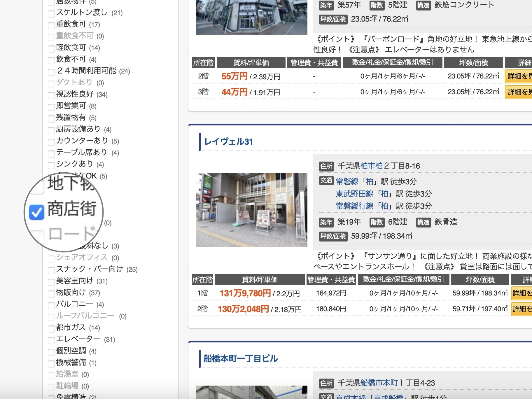Follow the 常磐緩行線 transit link

(354, 206)
